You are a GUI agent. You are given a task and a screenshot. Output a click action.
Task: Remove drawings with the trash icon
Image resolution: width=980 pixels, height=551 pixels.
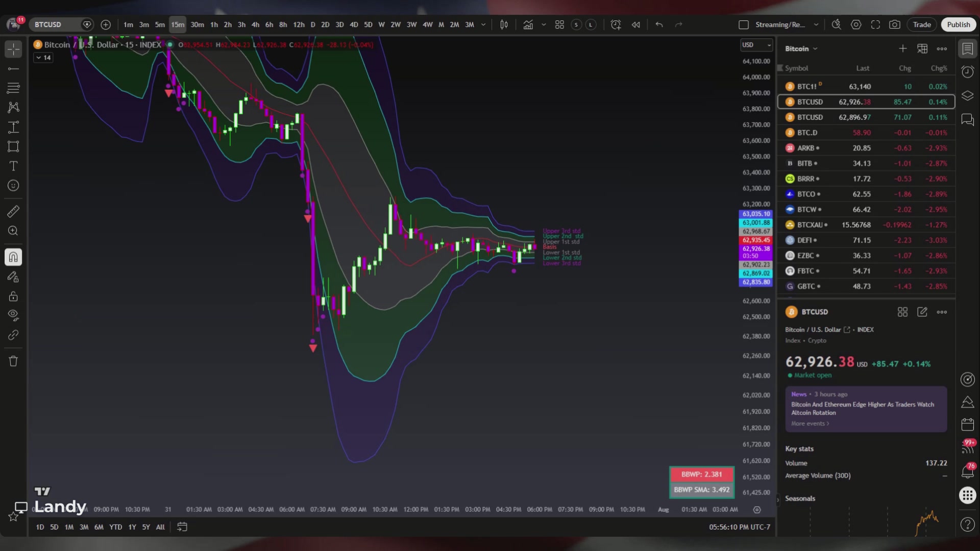[x=13, y=361]
